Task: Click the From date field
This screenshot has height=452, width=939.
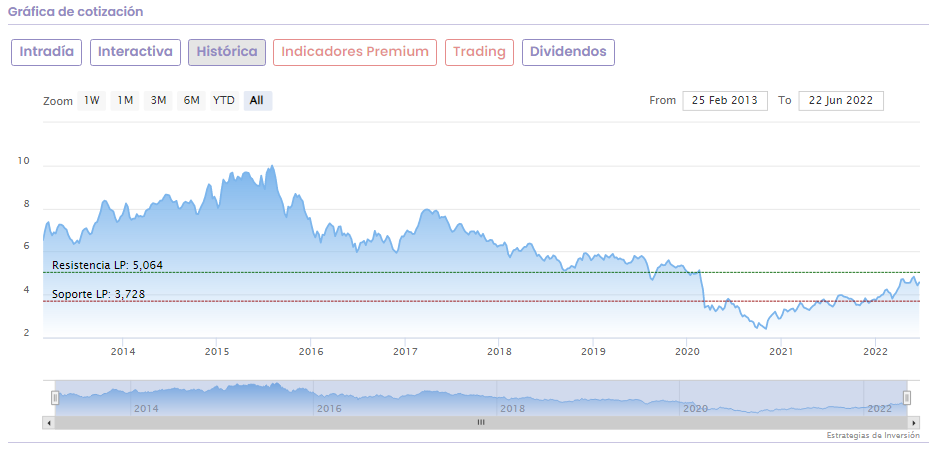Action: [725, 101]
